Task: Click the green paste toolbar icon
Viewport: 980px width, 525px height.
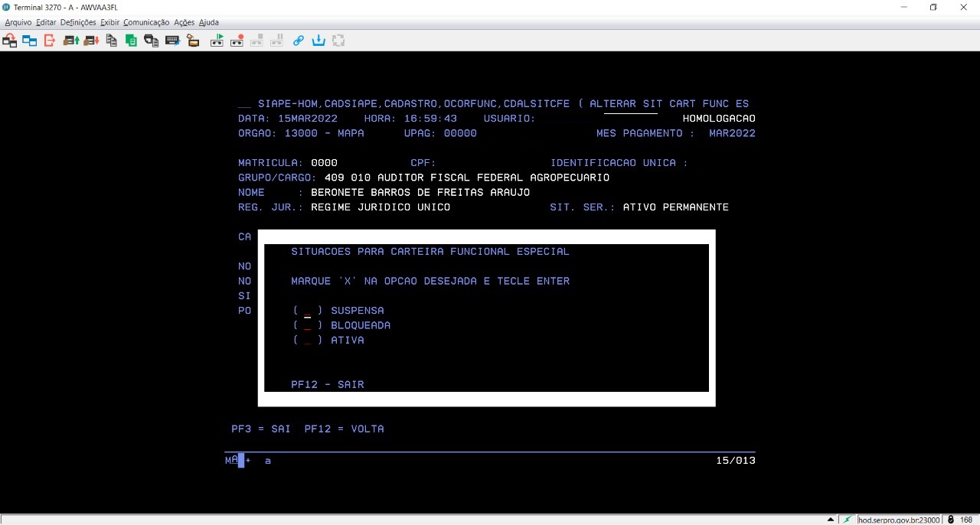Action: coord(131,41)
